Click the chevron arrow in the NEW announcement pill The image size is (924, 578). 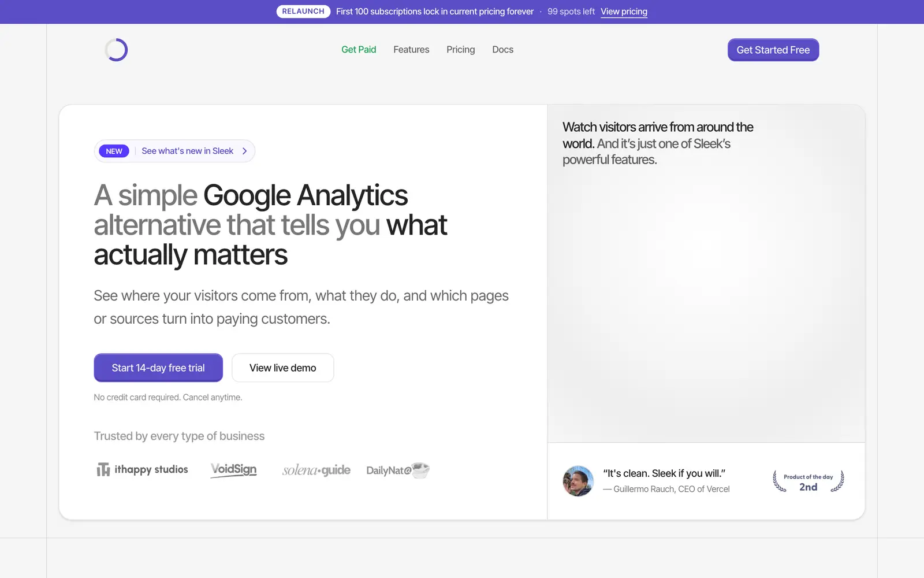click(x=245, y=151)
